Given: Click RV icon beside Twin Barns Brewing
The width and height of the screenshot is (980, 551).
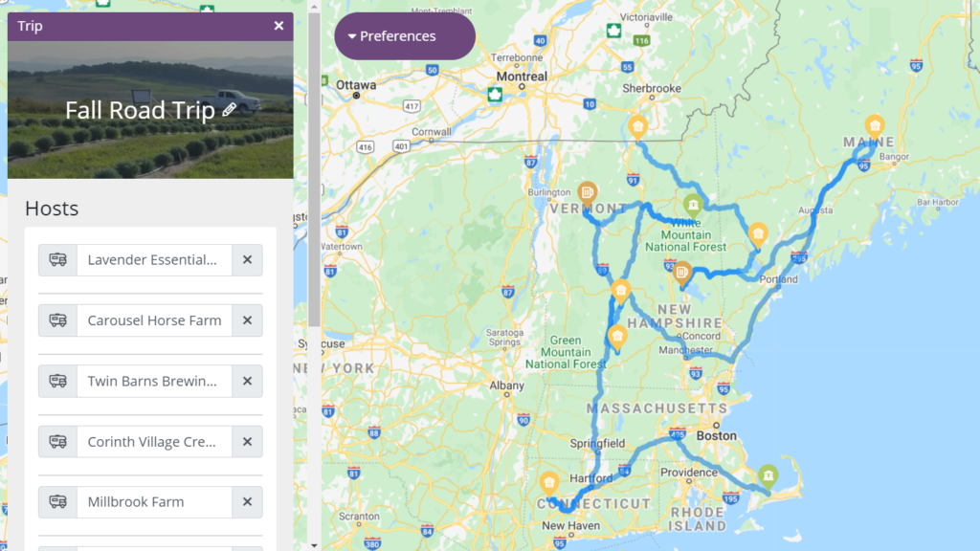Looking at the screenshot, I should (58, 381).
